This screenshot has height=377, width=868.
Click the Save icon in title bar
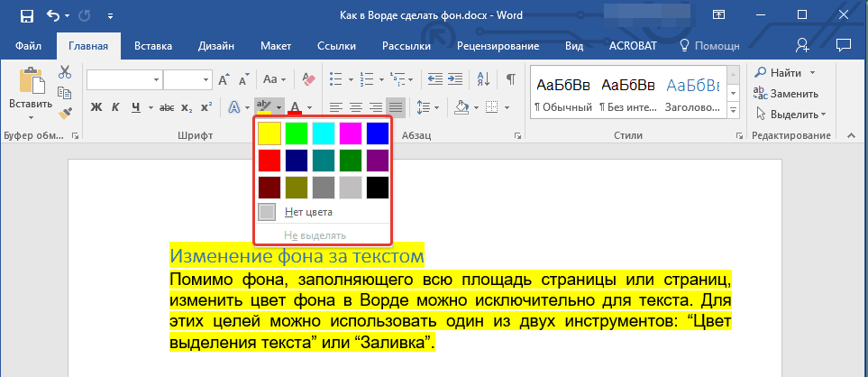pos(26,15)
